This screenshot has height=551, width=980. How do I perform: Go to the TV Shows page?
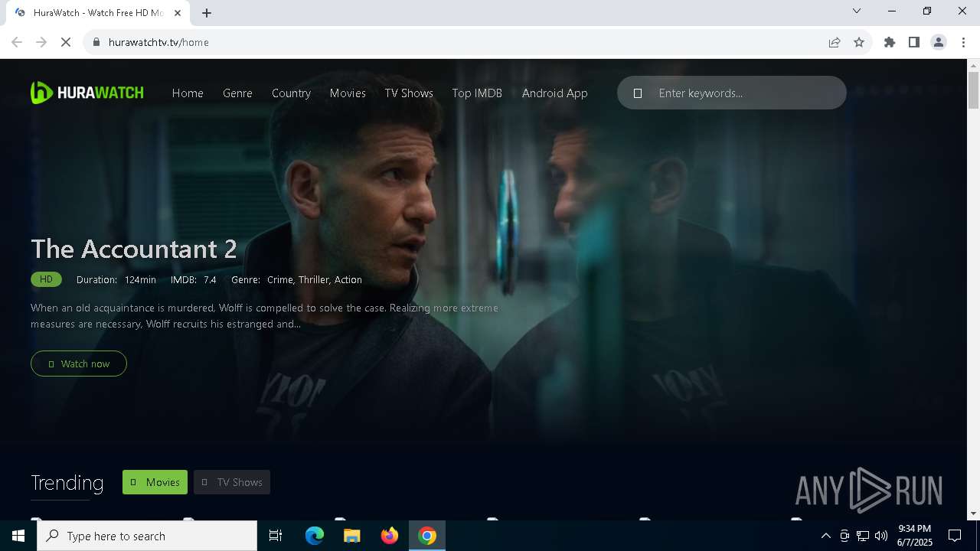point(409,93)
